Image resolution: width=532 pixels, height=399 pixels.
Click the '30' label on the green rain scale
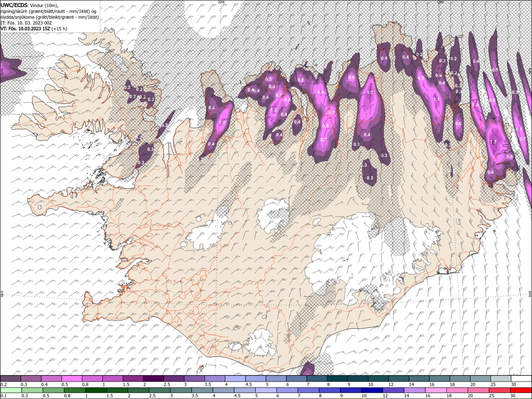pos(514,396)
